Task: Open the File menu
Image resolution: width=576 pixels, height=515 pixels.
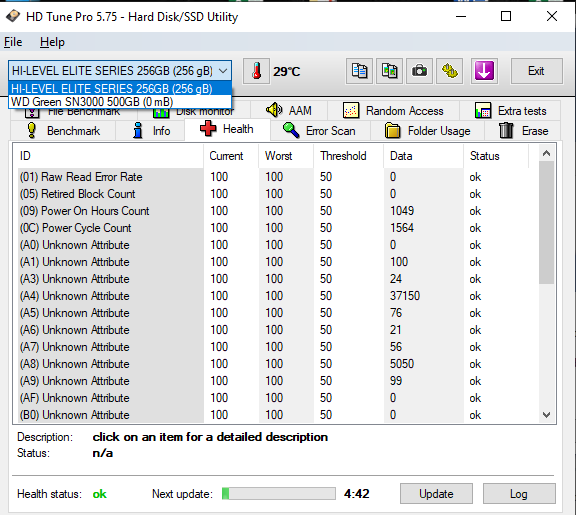Action: pos(13,42)
